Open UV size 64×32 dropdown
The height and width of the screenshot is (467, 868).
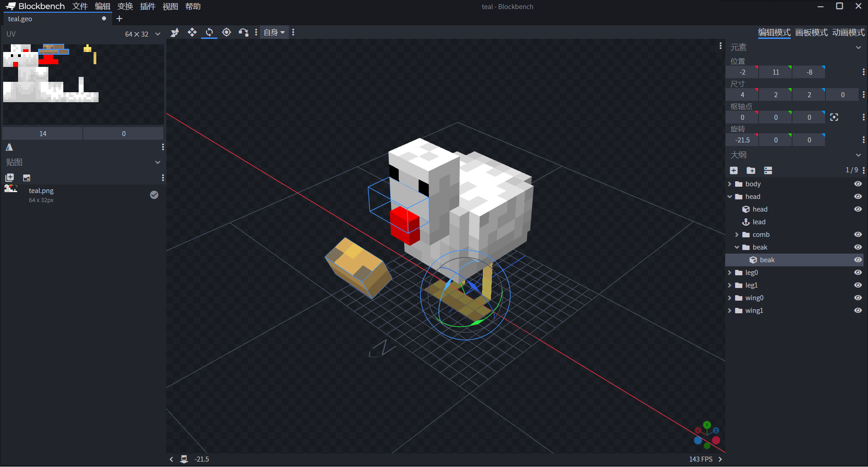(143, 34)
